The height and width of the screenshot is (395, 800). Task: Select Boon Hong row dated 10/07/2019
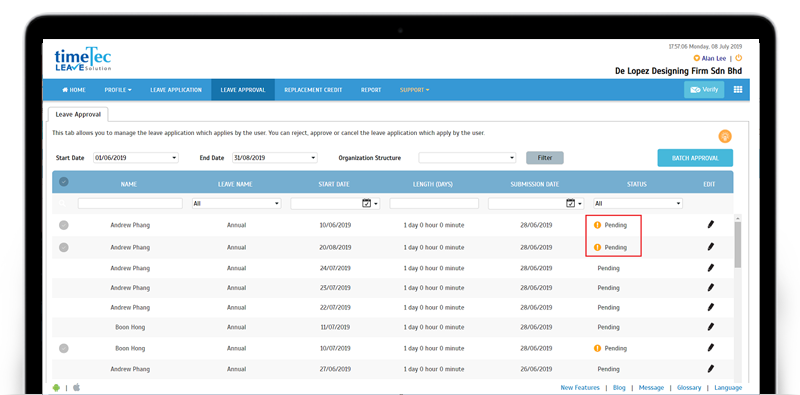[64, 349]
